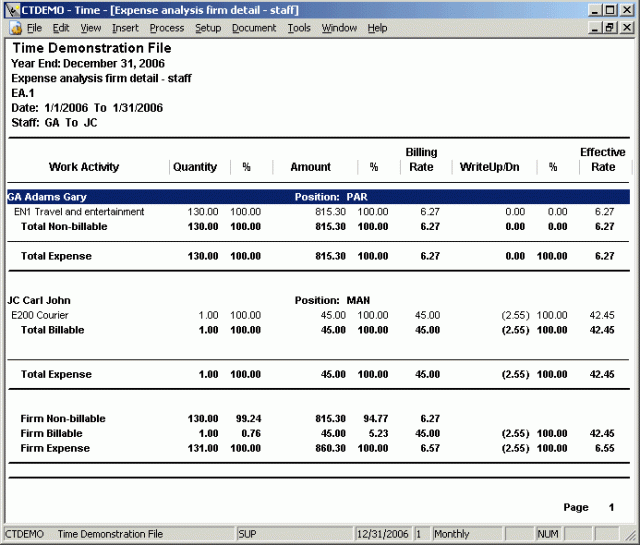Open the Setup menu
This screenshot has height=545, width=640.
coord(208,28)
